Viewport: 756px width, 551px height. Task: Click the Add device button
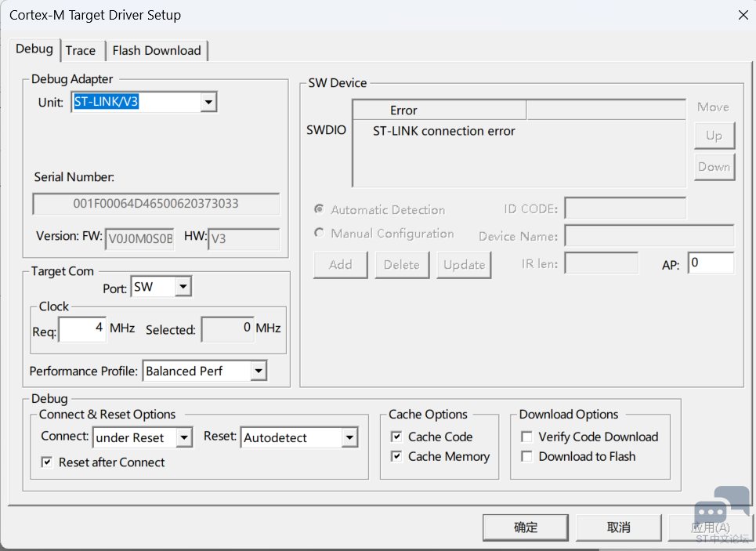340,265
